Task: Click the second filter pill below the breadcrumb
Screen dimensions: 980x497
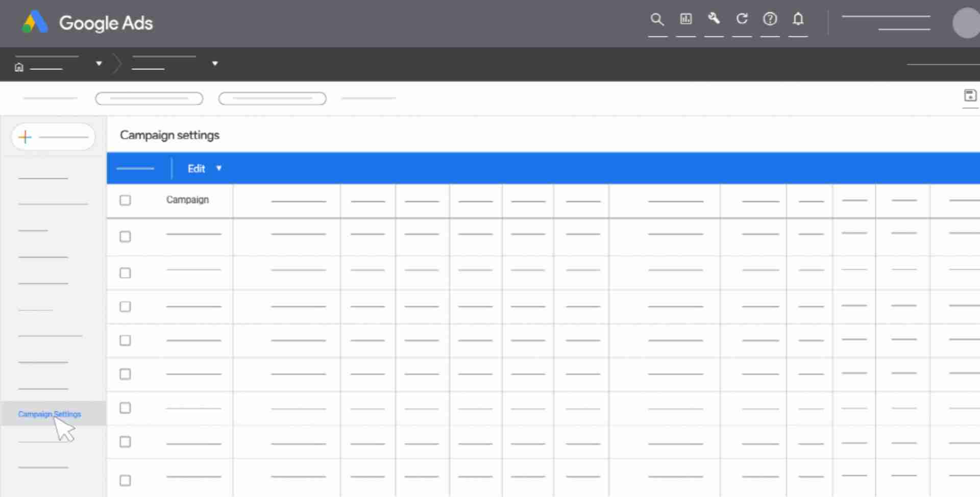Action: 272,98
